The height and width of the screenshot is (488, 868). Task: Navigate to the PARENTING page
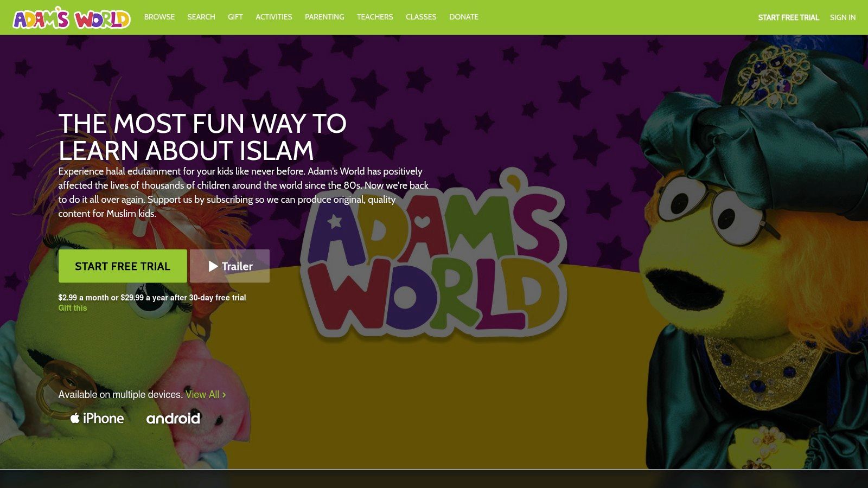(x=324, y=17)
